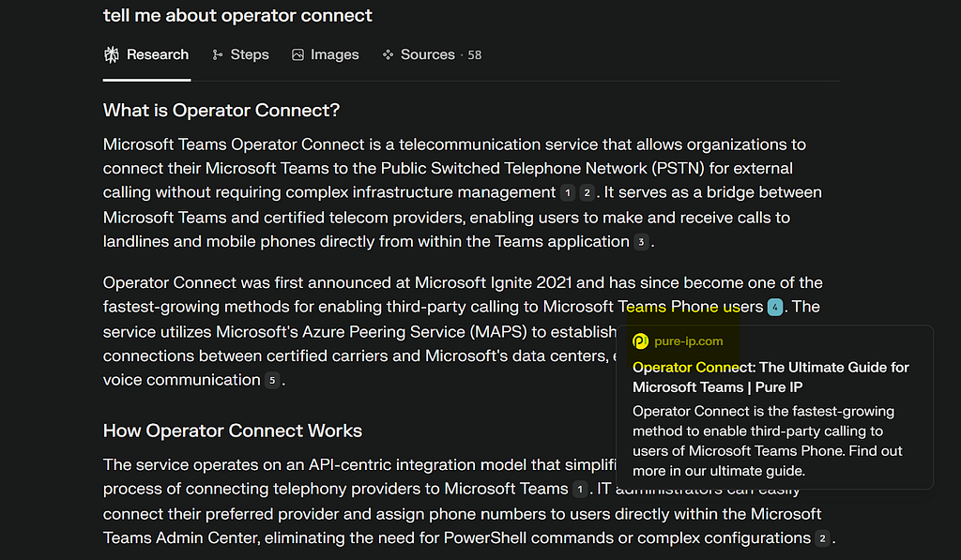Open the Images tab
Screen dimensions: 961x560
tap(325, 54)
